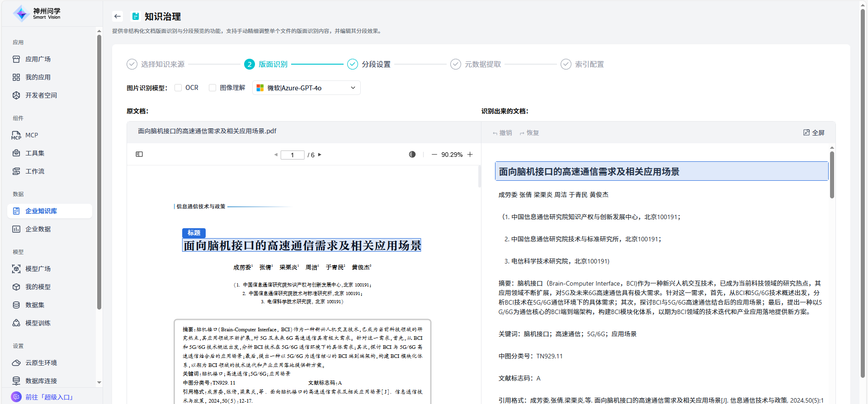Zoom in the PDF with plus icon

click(x=470, y=155)
